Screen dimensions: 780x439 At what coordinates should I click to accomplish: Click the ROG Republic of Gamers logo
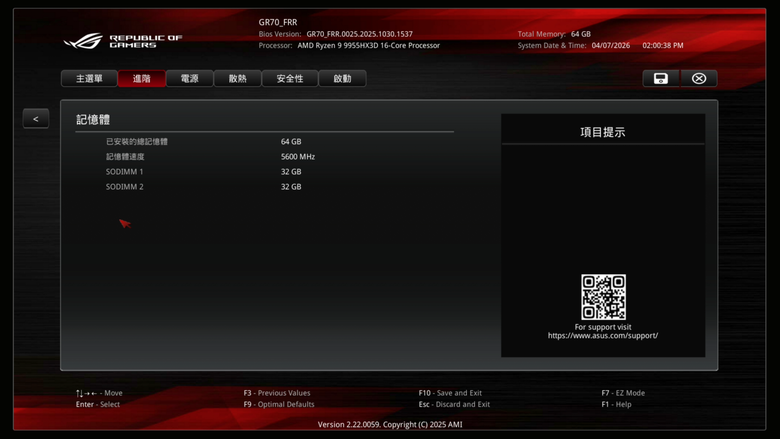point(123,41)
